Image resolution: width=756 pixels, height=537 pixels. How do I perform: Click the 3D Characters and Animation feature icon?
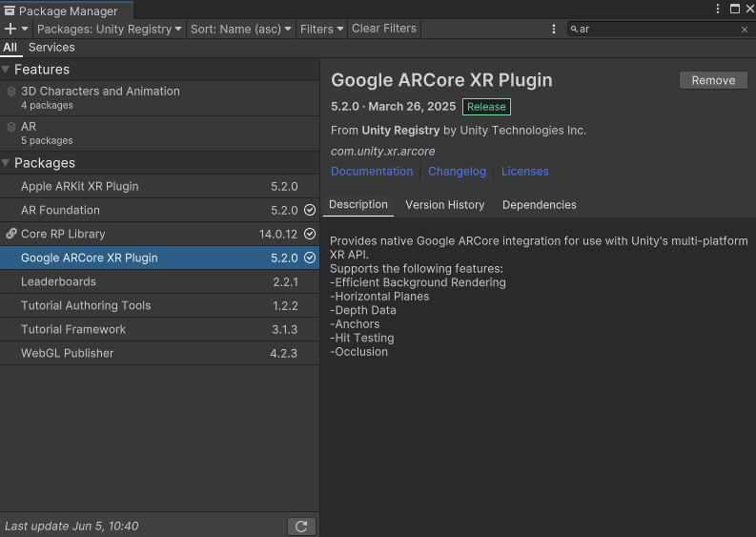11,92
